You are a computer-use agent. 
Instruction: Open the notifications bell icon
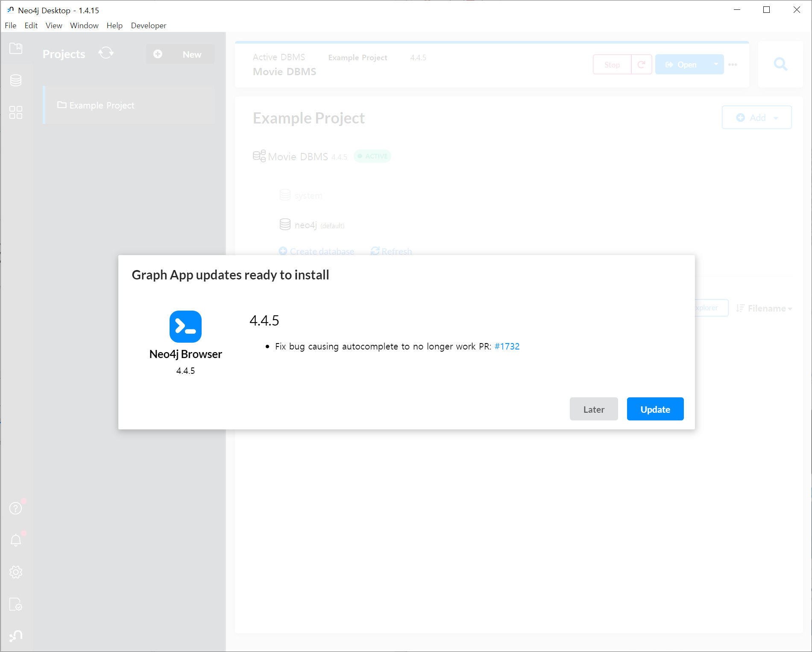click(x=16, y=540)
